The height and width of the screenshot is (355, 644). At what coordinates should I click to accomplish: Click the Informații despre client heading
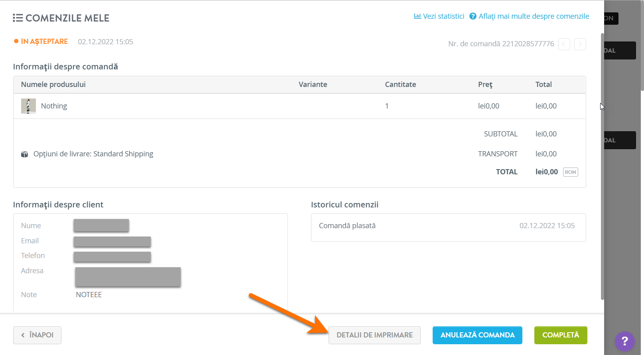tap(58, 205)
